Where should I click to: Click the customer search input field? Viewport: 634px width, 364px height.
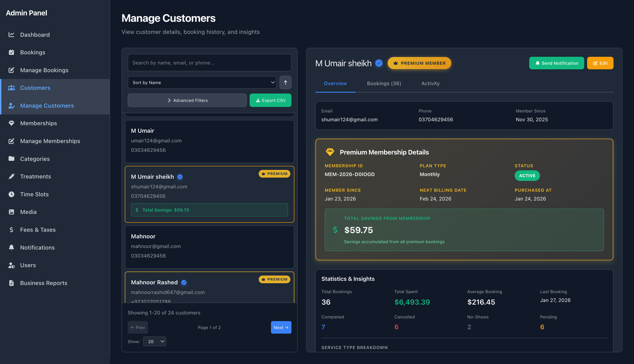tap(209, 63)
